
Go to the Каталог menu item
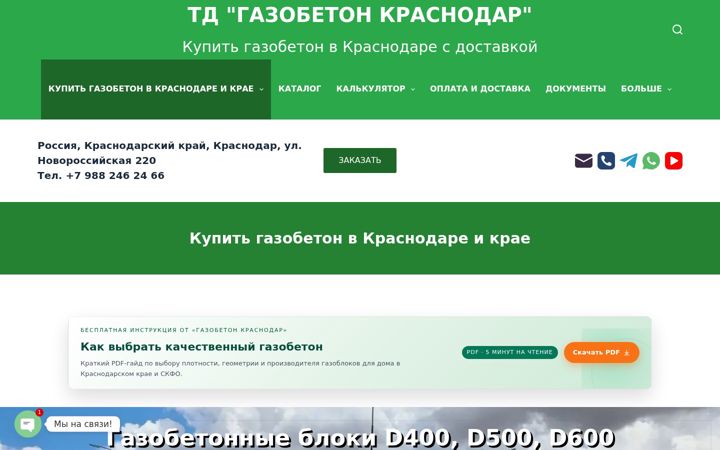point(299,89)
